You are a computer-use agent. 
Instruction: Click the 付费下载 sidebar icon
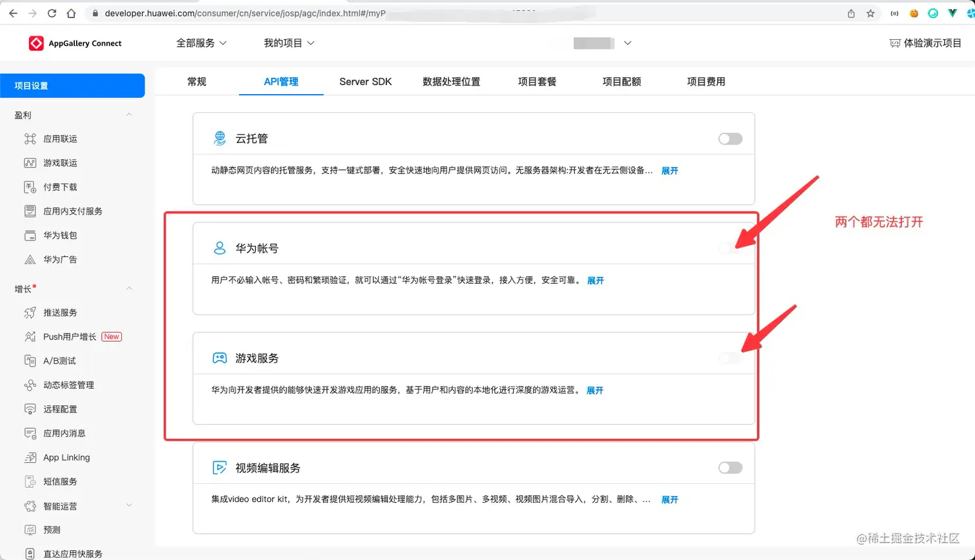30,187
